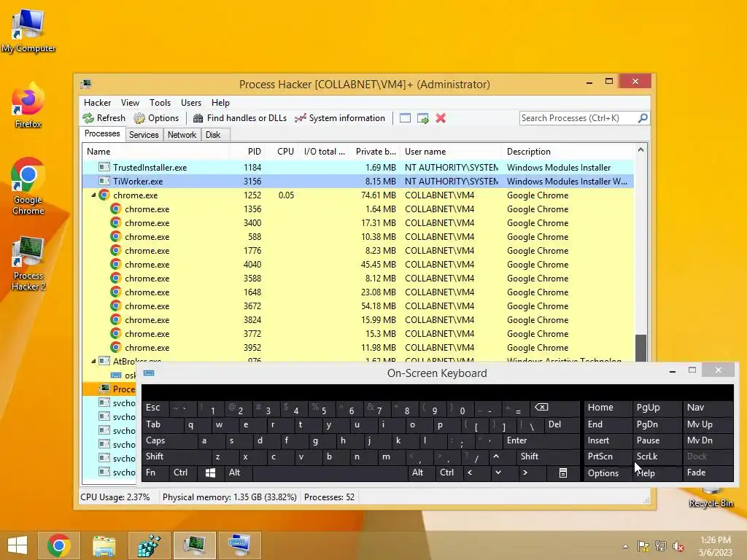Screen dimensions: 747x560
Task: Switch to the Network tab
Action: pyautogui.click(x=182, y=135)
